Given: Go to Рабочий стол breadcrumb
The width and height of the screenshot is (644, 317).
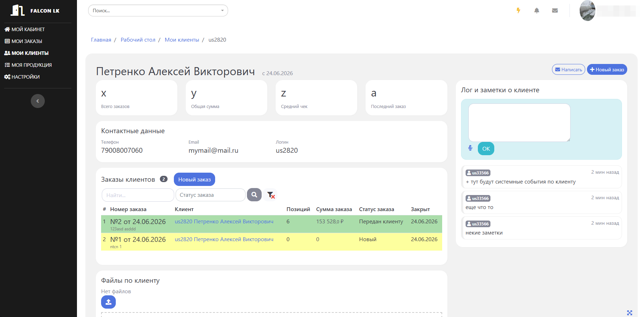Looking at the screenshot, I should pos(138,40).
